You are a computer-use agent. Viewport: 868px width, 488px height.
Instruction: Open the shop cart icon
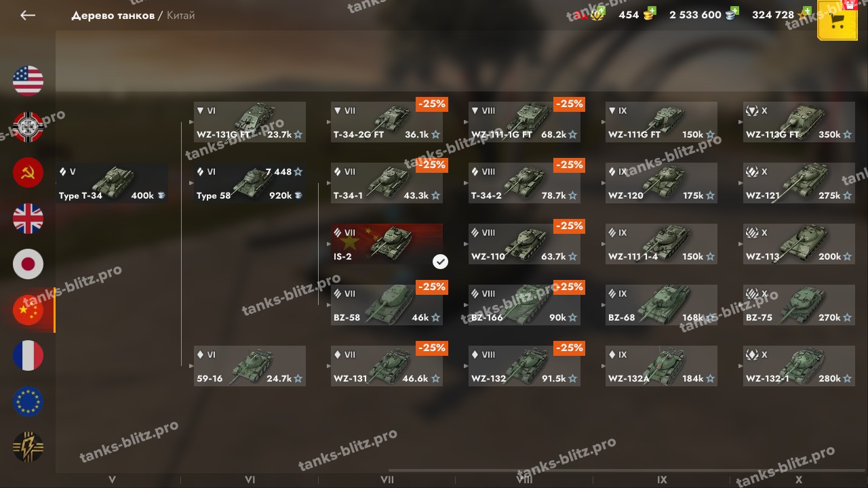point(837,21)
